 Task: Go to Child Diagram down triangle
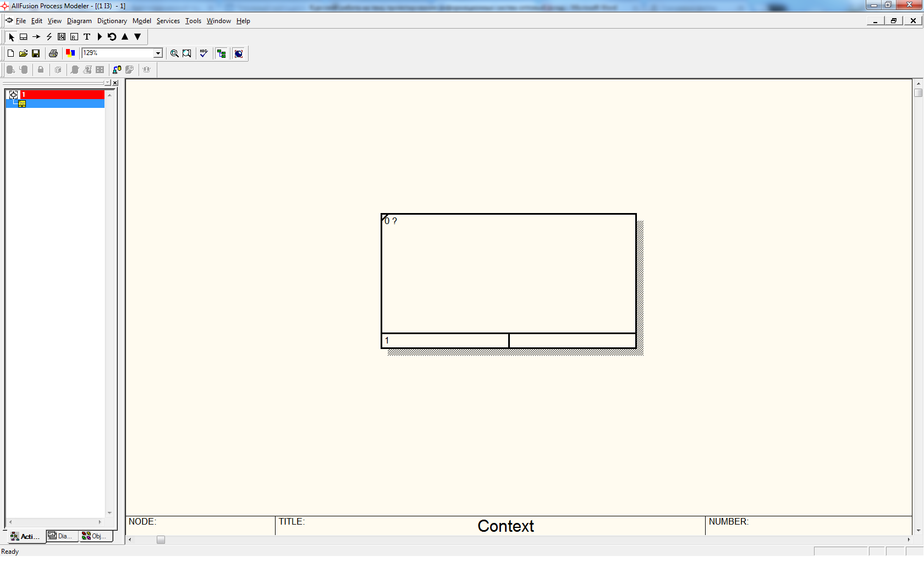(137, 37)
